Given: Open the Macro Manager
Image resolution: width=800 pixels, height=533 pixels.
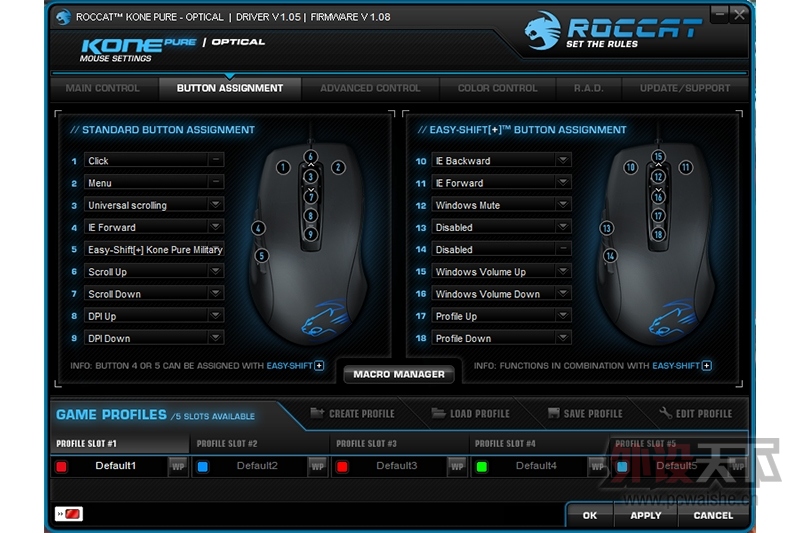Looking at the screenshot, I should [399, 374].
